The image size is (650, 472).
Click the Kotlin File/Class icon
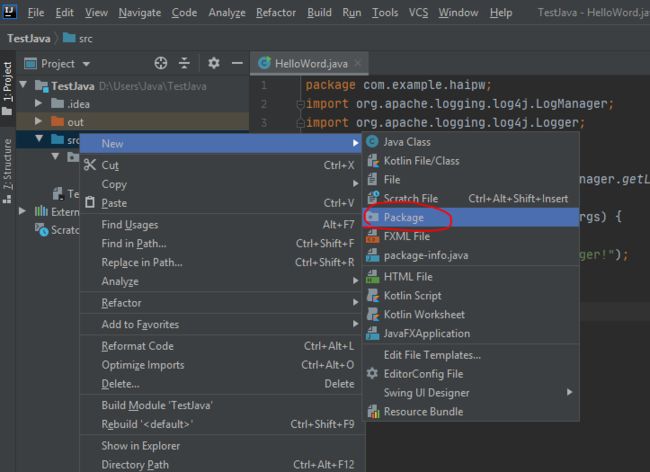coord(373,161)
